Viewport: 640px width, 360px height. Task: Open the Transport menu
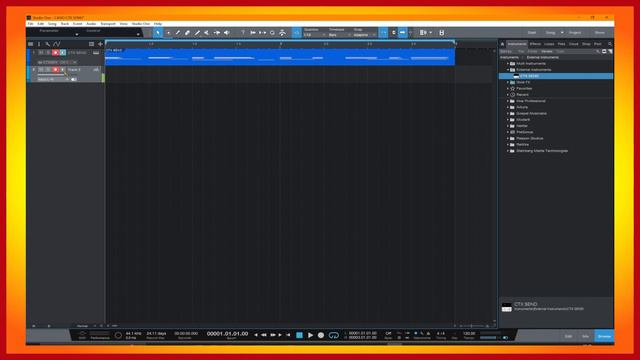108,24
